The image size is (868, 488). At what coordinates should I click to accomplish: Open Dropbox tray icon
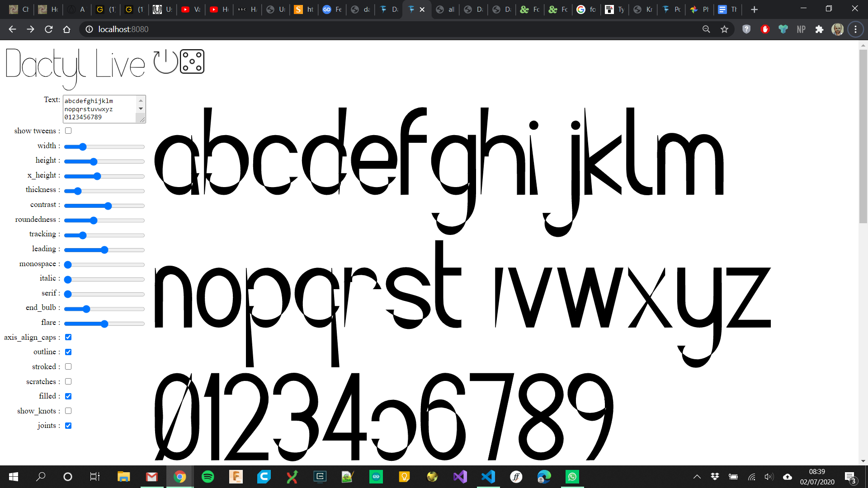coord(715,477)
